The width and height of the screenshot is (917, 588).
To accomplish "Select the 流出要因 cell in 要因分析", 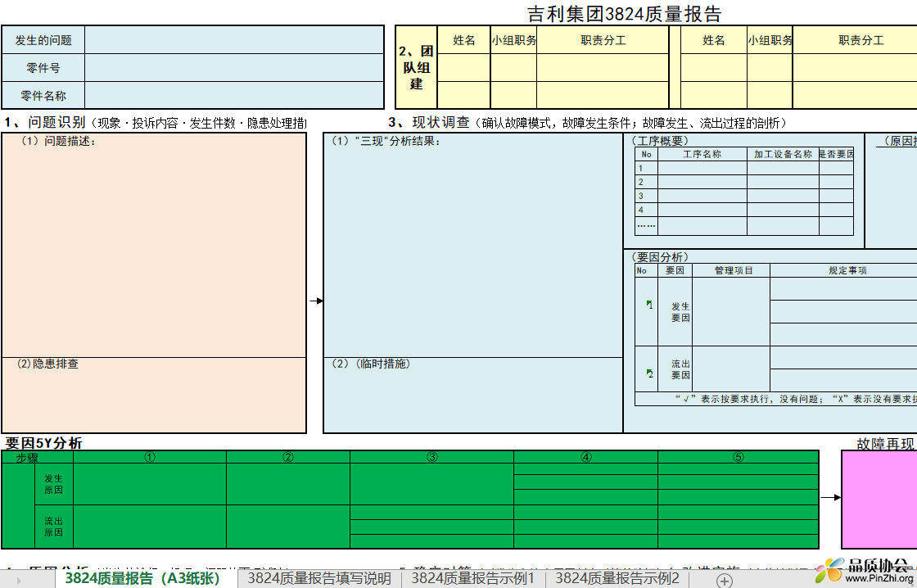I will coord(675,369).
